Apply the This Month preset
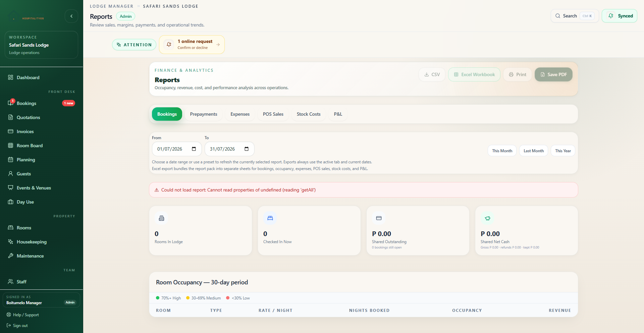 (502, 151)
